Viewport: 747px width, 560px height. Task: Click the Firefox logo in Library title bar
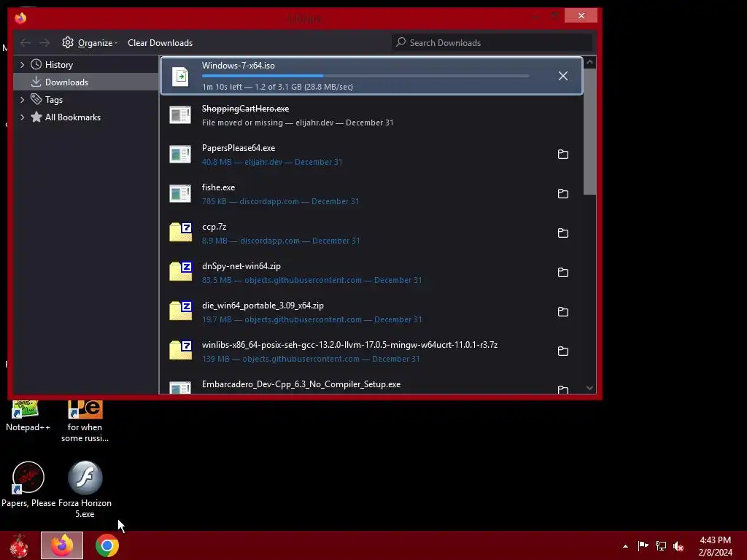tap(20, 18)
